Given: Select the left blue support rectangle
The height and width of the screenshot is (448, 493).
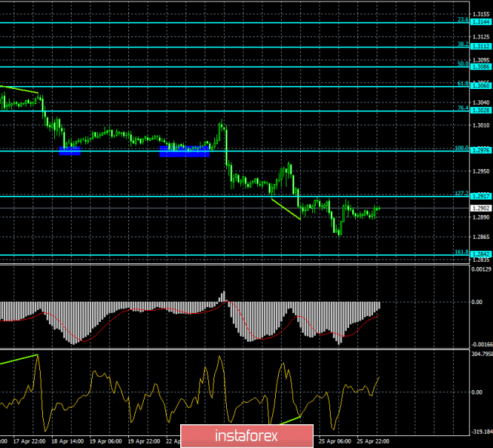Looking at the screenshot, I should pos(69,151).
